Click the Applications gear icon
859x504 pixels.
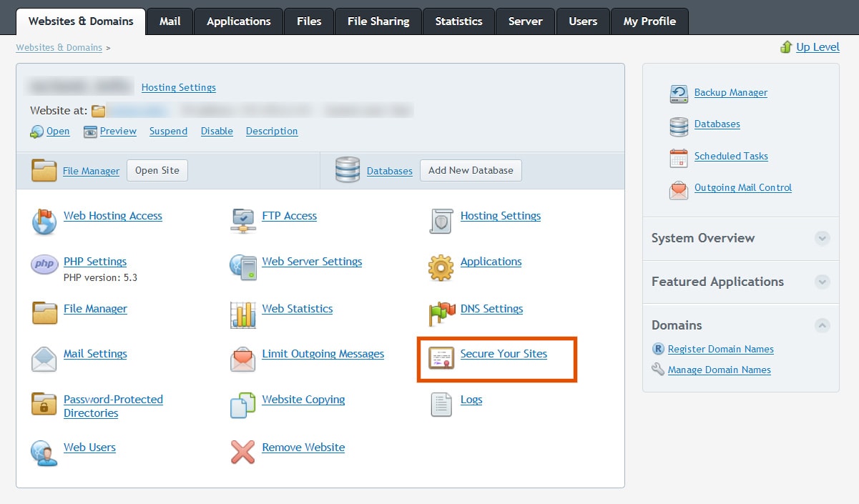click(x=441, y=267)
